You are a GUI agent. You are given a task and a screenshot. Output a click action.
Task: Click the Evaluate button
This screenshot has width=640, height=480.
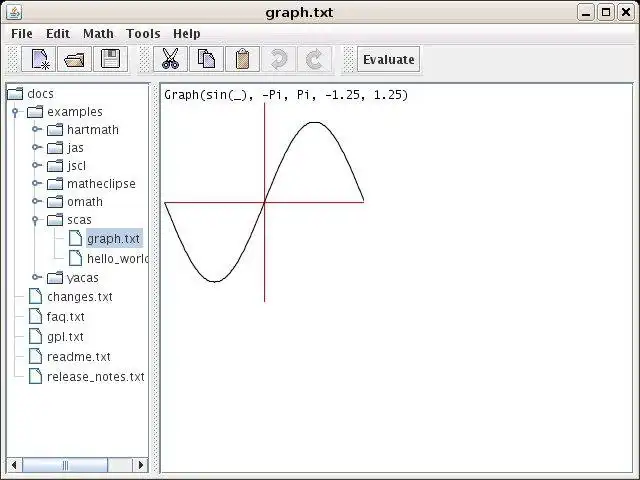389,60
